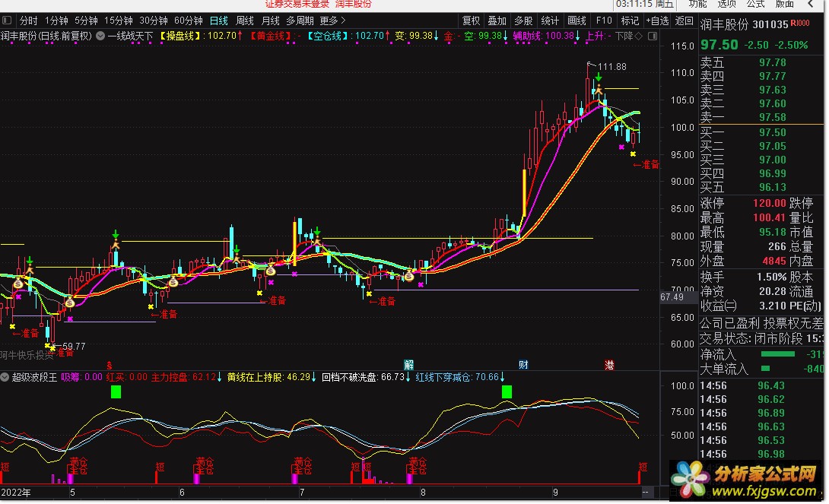
Task: Click the 统计 statistics button
Action: coord(550,21)
